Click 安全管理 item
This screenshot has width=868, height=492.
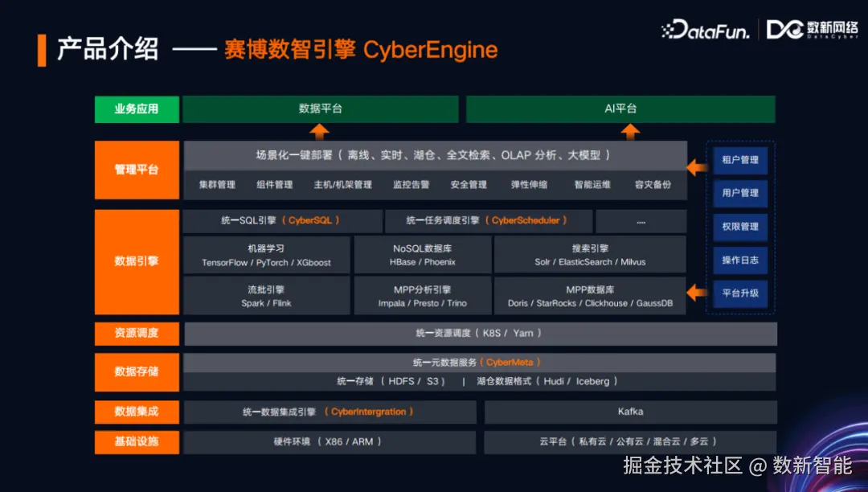pos(469,185)
